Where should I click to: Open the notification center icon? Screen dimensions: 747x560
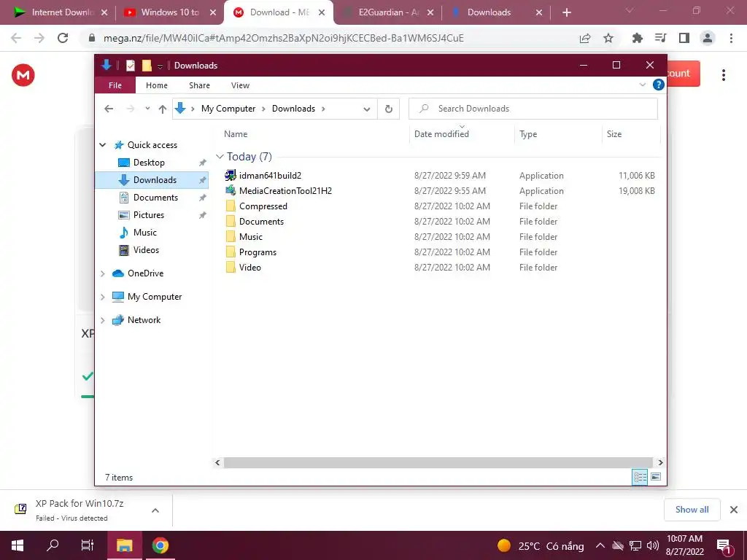point(724,545)
